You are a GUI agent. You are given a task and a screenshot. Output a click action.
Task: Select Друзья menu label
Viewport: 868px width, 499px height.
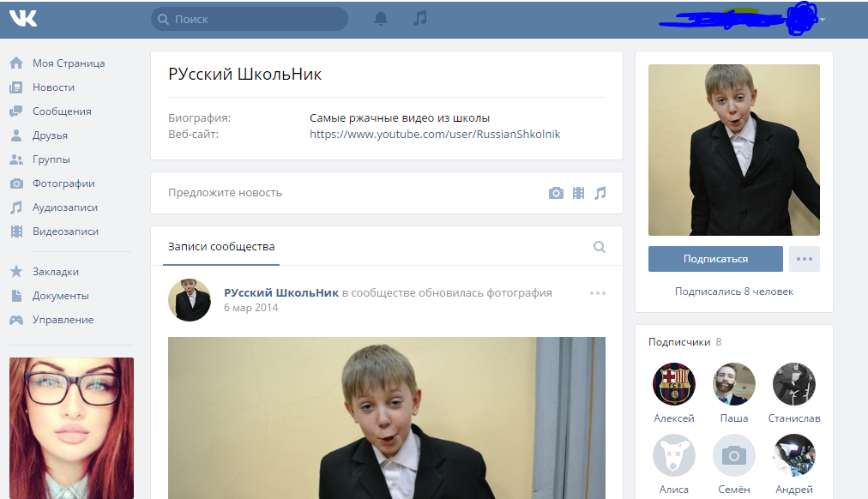[x=50, y=135]
